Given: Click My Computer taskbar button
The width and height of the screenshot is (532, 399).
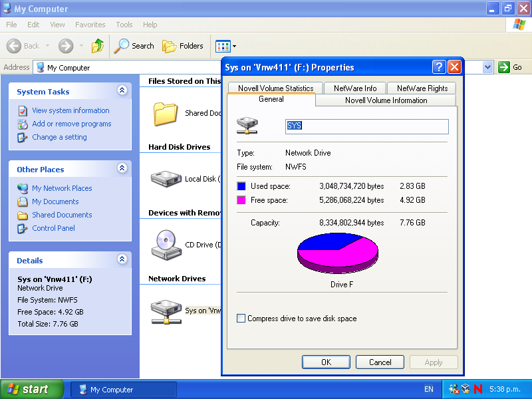Looking at the screenshot, I should pos(124,389).
